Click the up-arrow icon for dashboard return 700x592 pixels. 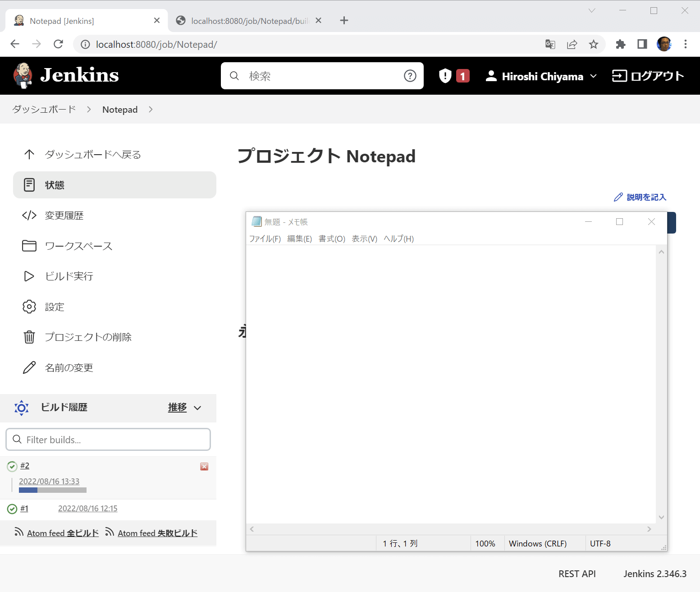coord(29,155)
